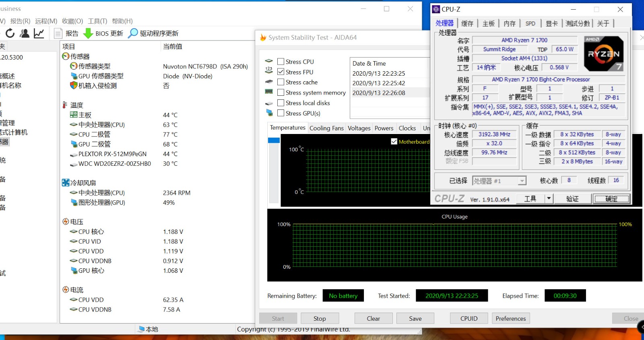Click the Clear button

(x=374, y=318)
